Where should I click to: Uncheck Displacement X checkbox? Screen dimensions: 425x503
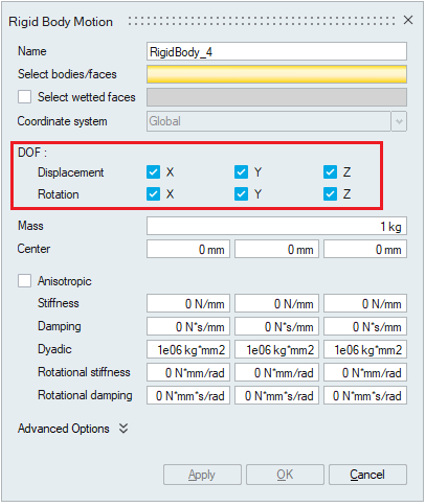coord(153,172)
